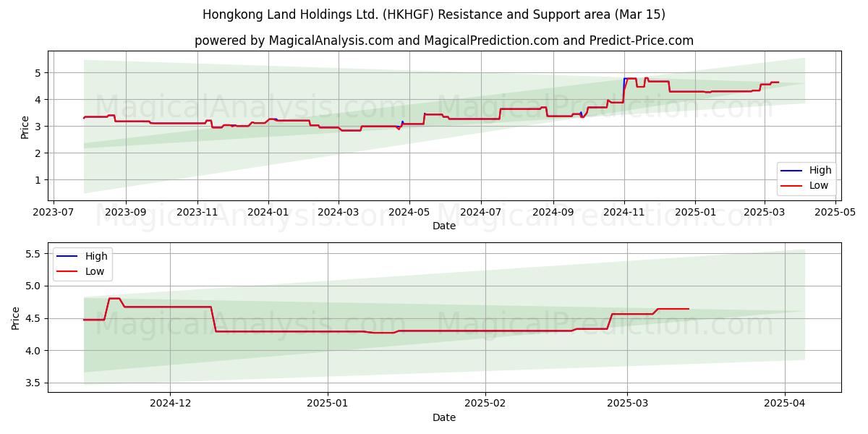Click the '2023-07' tick label
Image resolution: width=868 pixels, height=434 pixels.
tap(55, 212)
